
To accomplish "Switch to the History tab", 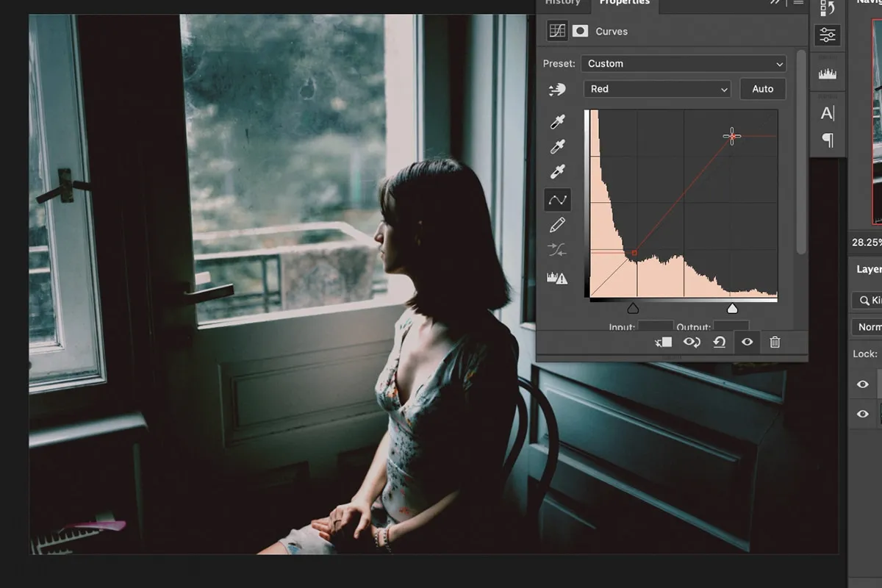I will [x=562, y=3].
